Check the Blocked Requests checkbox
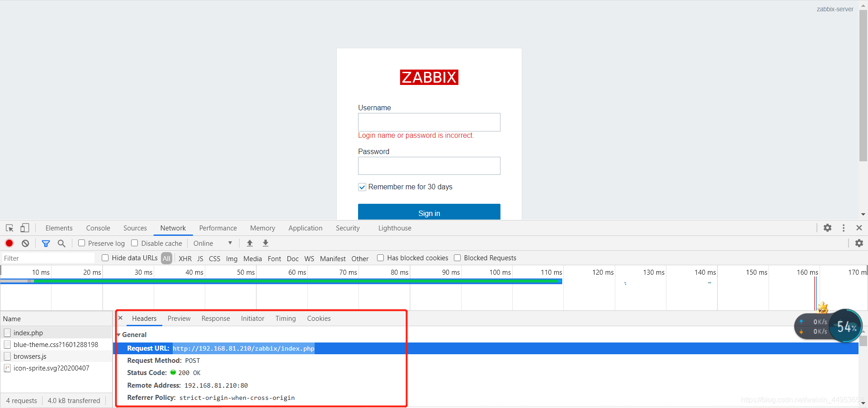 point(458,258)
